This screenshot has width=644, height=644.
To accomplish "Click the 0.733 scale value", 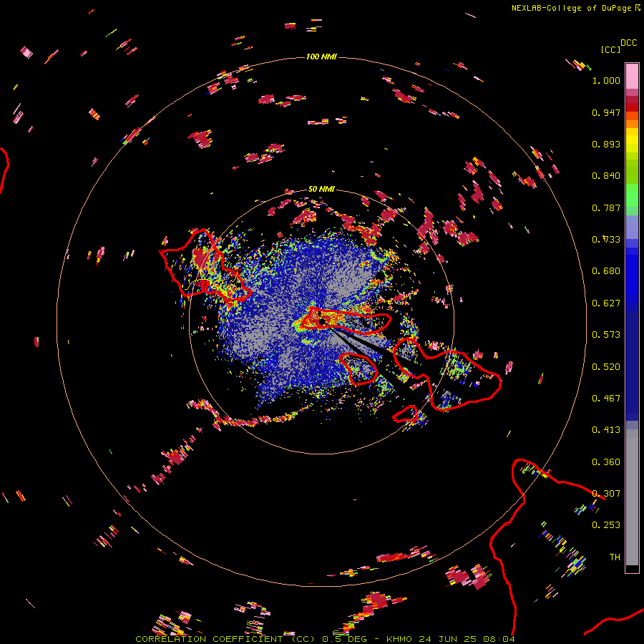I will click(606, 240).
